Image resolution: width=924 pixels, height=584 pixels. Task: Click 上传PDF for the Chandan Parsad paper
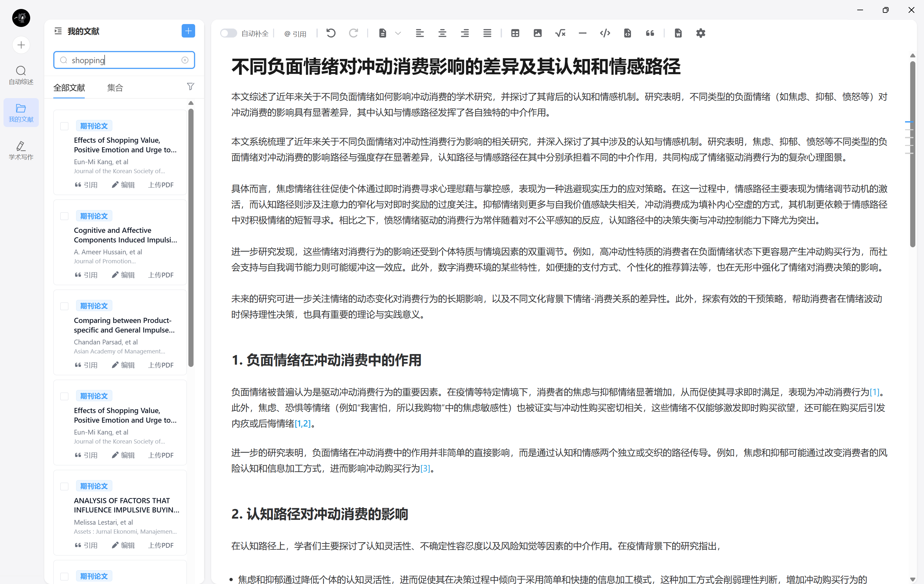161,365
